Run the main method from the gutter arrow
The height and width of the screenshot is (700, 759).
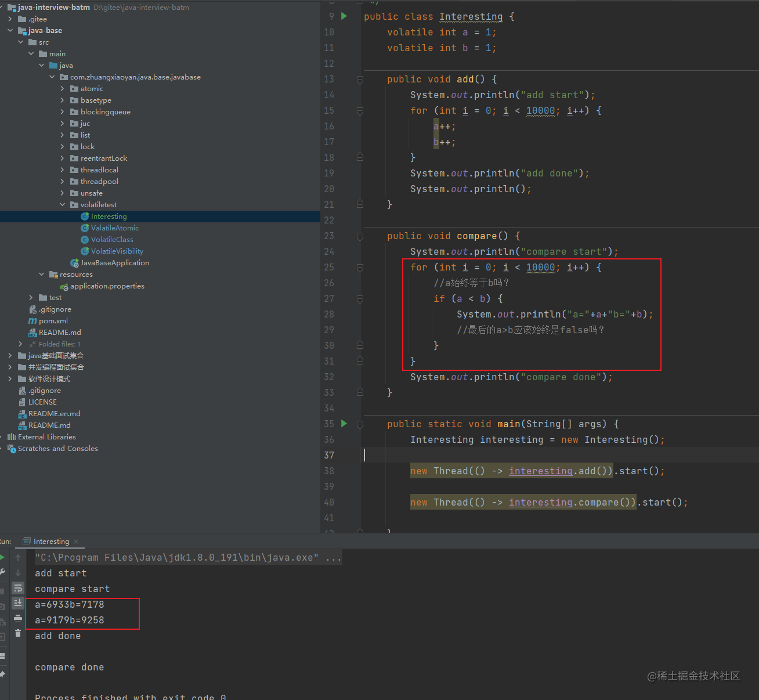tap(344, 424)
